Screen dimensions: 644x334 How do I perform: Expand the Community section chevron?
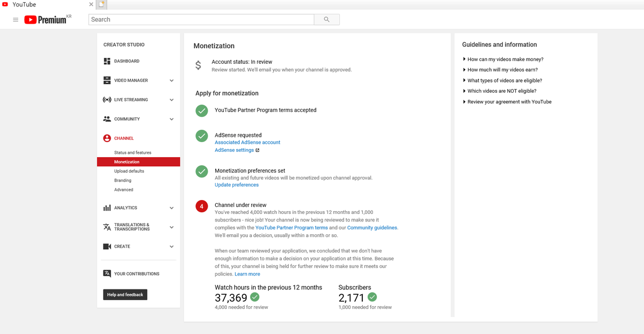coord(172,119)
